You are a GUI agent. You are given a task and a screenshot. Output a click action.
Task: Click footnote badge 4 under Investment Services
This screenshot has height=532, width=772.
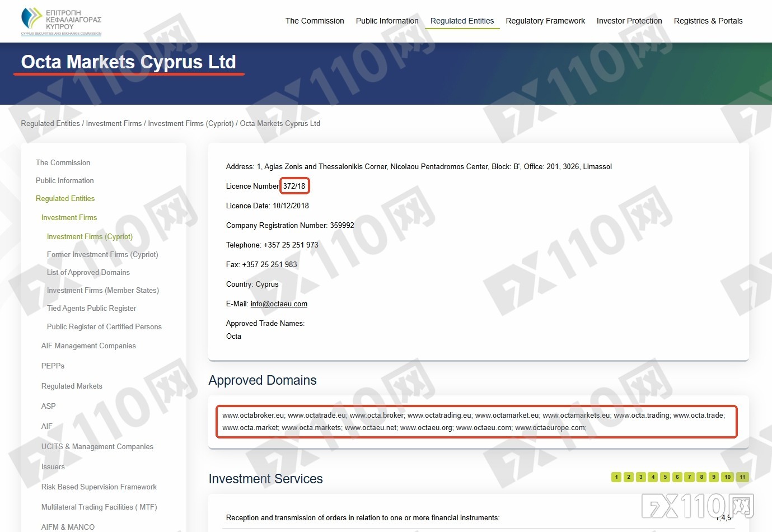click(653, 477)
